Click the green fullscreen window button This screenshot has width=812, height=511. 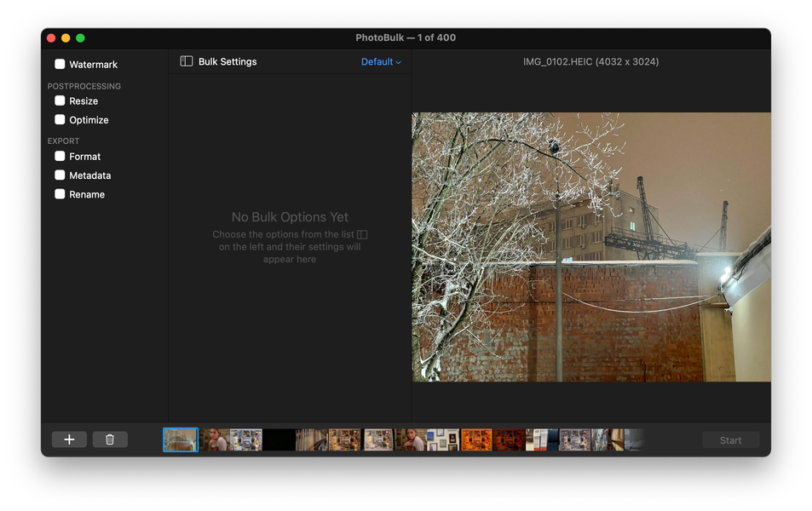point(80,37)
